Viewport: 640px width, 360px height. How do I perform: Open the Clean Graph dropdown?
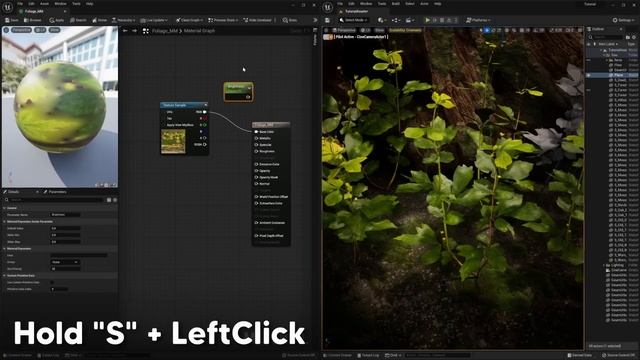[189, 20]
